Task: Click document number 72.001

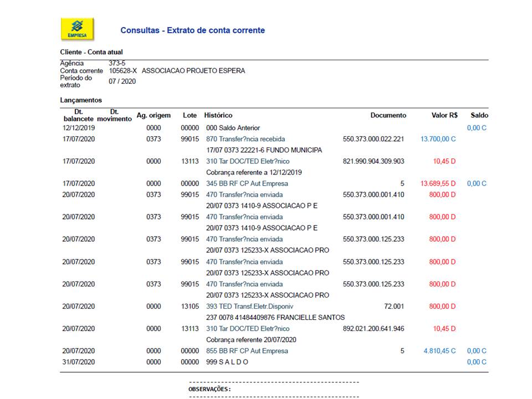Action: (393, 306)
